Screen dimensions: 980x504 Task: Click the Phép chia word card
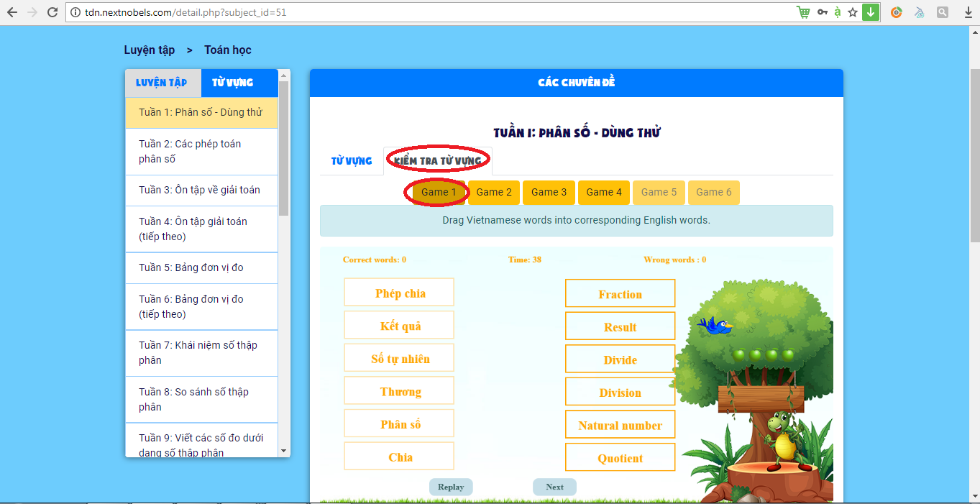(x=399, y=292)
